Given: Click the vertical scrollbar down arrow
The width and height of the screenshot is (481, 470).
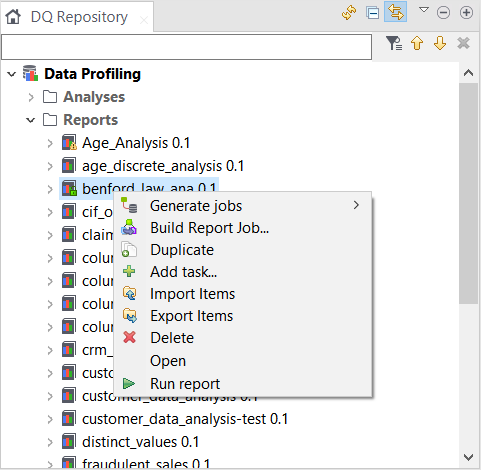Looking at the screenshot, I should pos(468,457).
